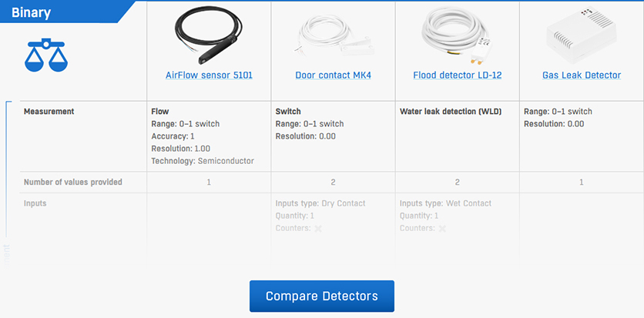Click the Water leak detection (WLD) text

pyautogui.click(x=451, y=111)
